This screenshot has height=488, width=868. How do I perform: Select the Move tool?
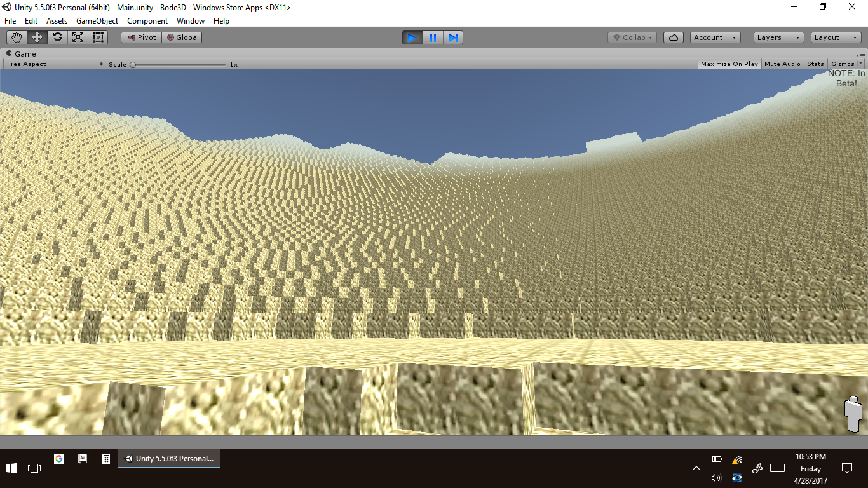(37, 37)
